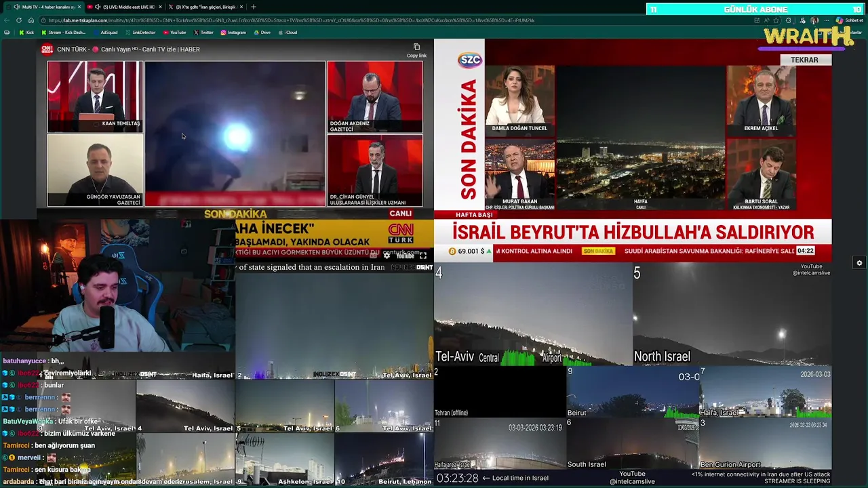Viewport: 868px width, 488px height.
Task: Click South Israel camera feed
Action: pos(633,443)
